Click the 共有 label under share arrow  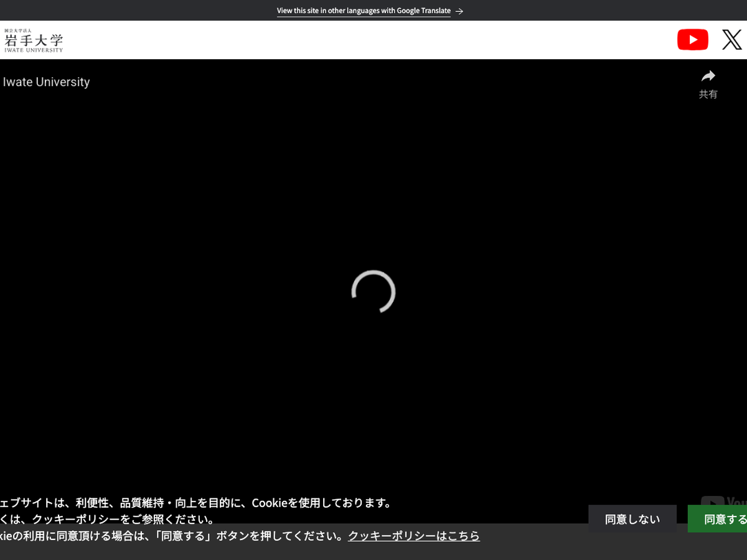pos(708,95)
